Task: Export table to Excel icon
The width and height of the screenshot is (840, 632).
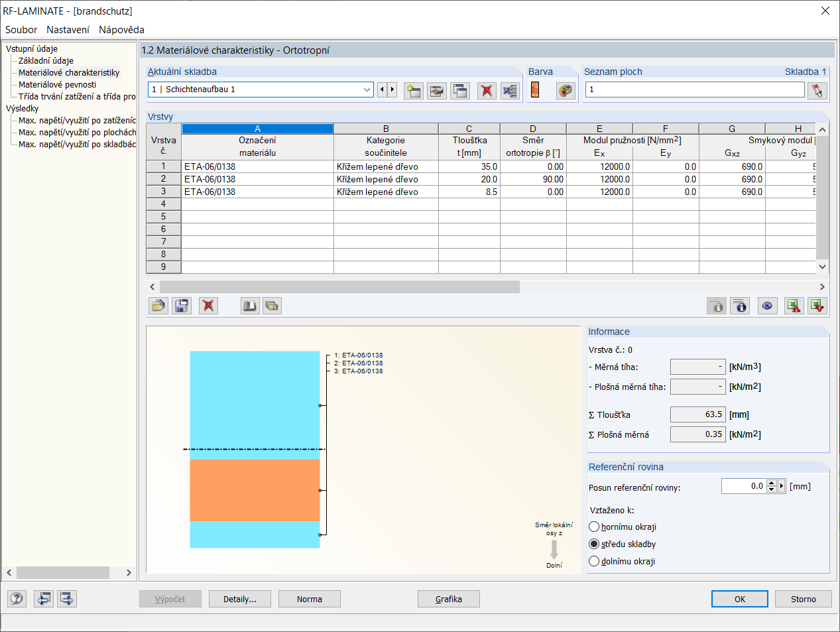Action: [x=794, y=306]
